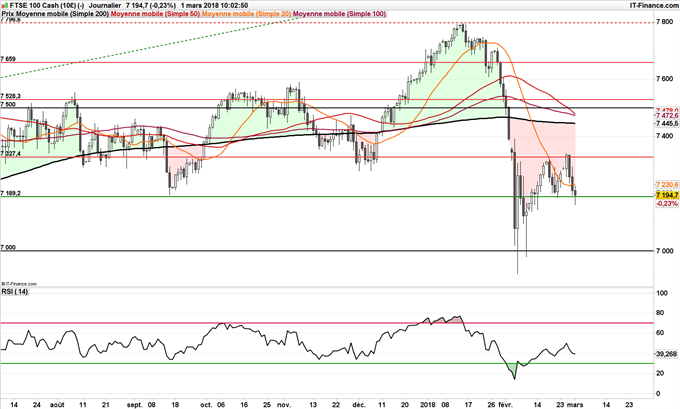
Task: Click the 'mars' date axis label
Action: pyautogui.click(x=575, y=404)
